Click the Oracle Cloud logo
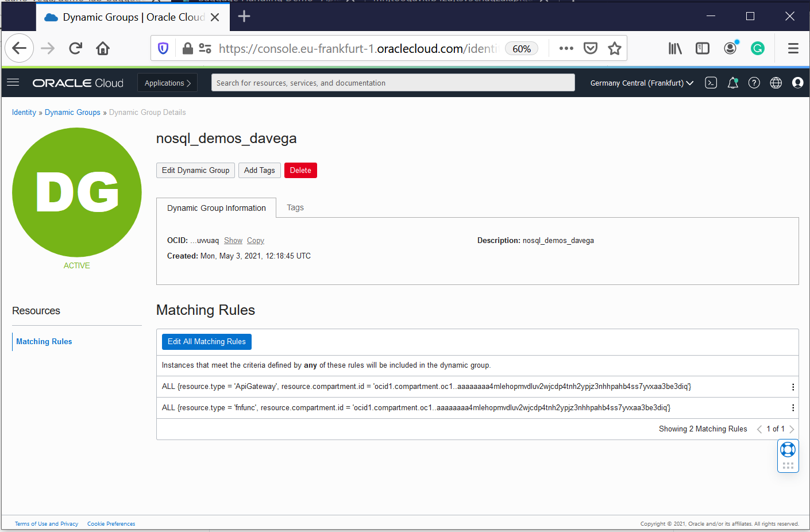The width and height of the screenshot is (810, 532). (x=78, y=83)
